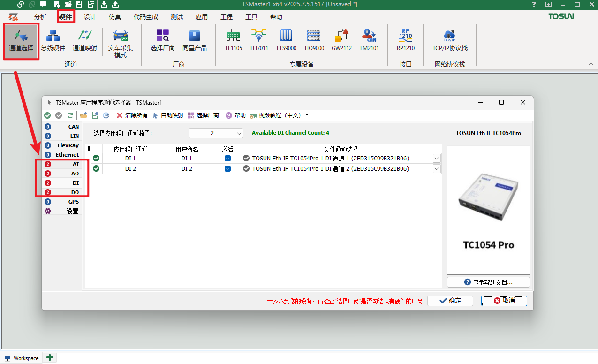Screen dimensions: 598x364
Task: Click the download arrow icon in title bar
Action: click(x=104, y=4)
